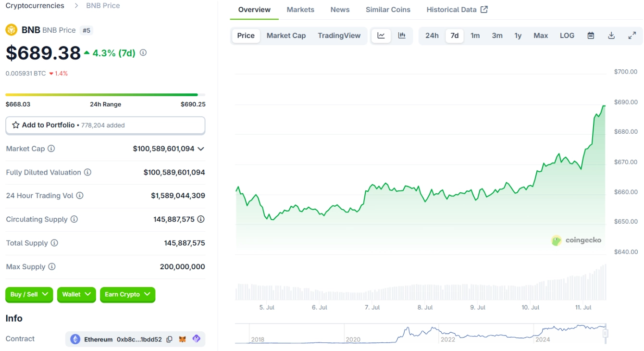Set chart range to 1m
This screenshot has height=351, width=644.
tap(475, 36)
